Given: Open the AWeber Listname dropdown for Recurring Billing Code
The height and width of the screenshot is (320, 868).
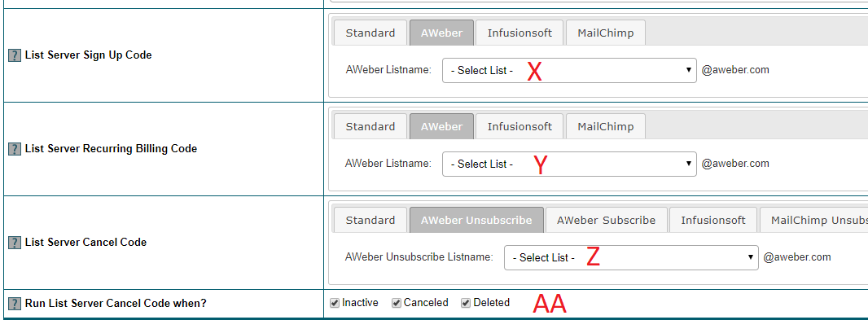Looking at the screenshot, I should pyautogui.click(x=569, y=164).
